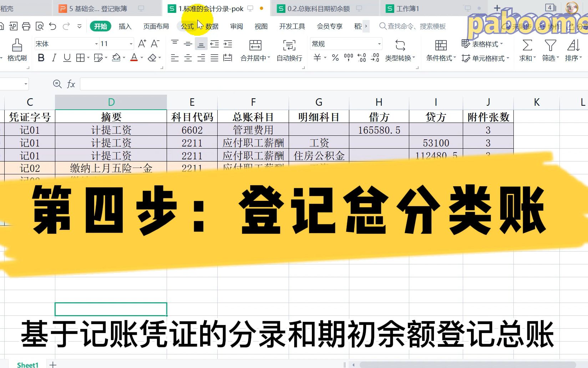Decrease the cell indent
This screenshot has width=588, height=368.
click(214, 44)
